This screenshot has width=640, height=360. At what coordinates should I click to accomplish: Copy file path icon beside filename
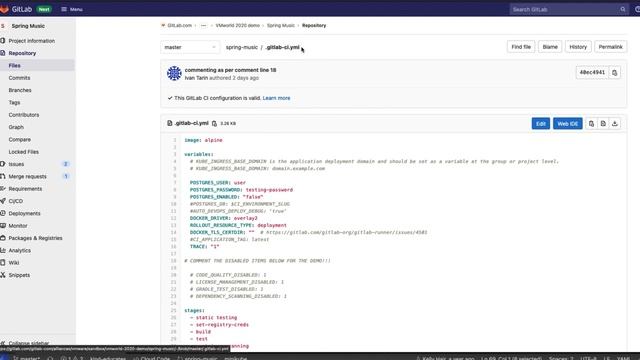[x=214, y=123]
